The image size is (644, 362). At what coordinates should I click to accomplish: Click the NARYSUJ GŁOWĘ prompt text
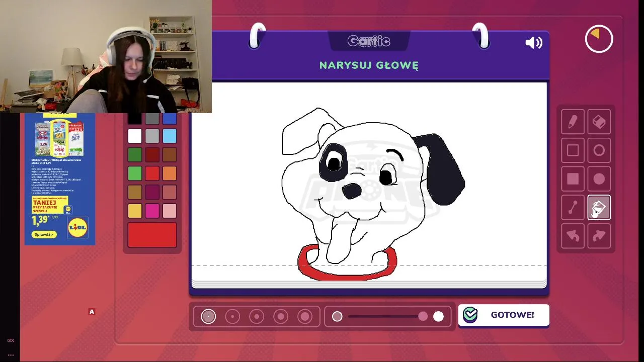point(369,65)
